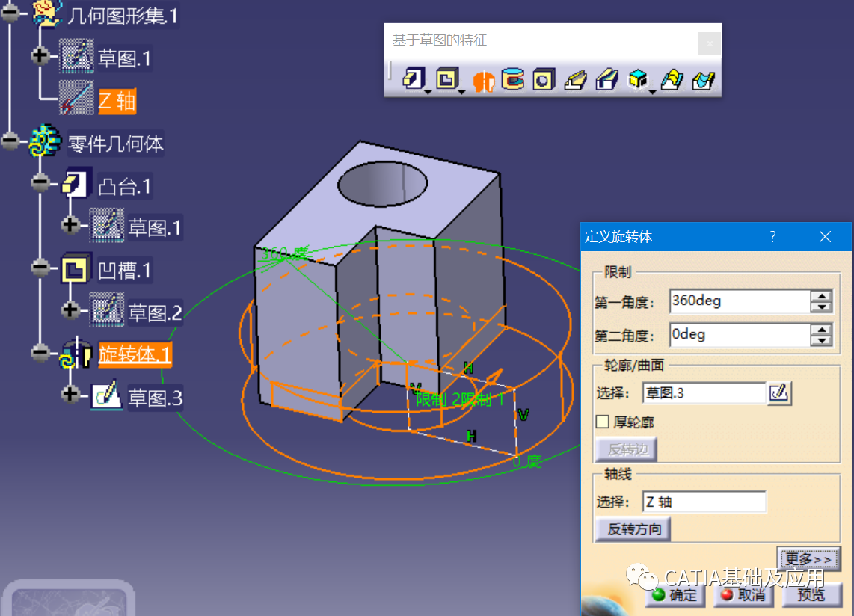Collapse the 旋转体.1 node

(41, 352)
